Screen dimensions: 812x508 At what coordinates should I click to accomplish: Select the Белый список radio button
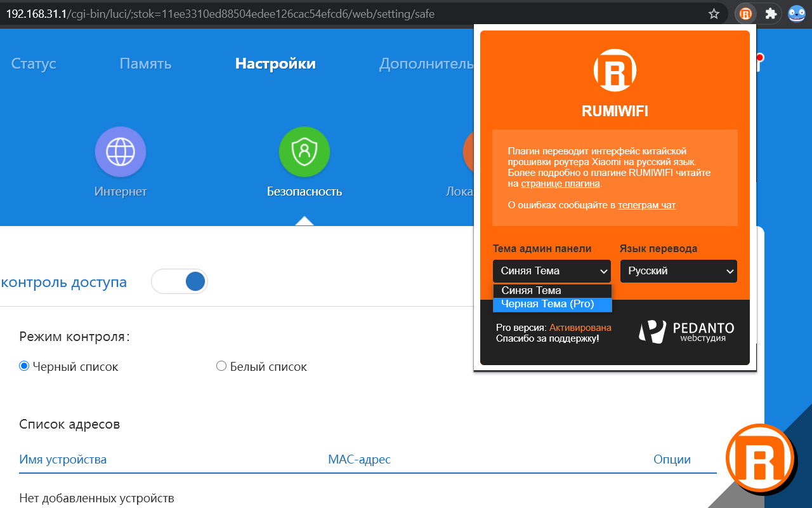tap(221, 366)
